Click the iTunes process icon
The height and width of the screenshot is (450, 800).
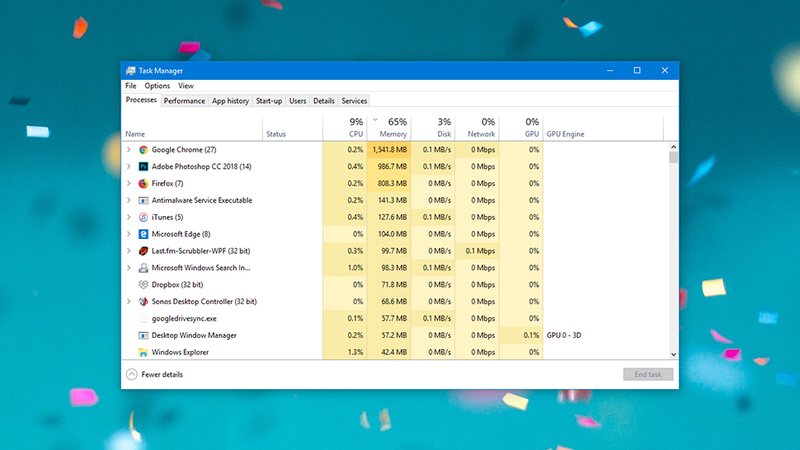tap(143, 217)
